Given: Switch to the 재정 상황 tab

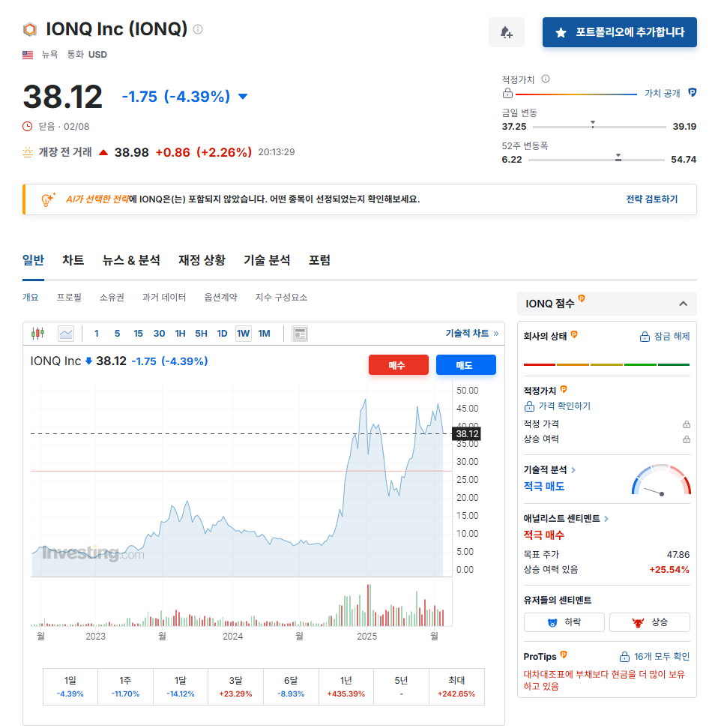Looking at the screenshot, I should tap(202, 260).
